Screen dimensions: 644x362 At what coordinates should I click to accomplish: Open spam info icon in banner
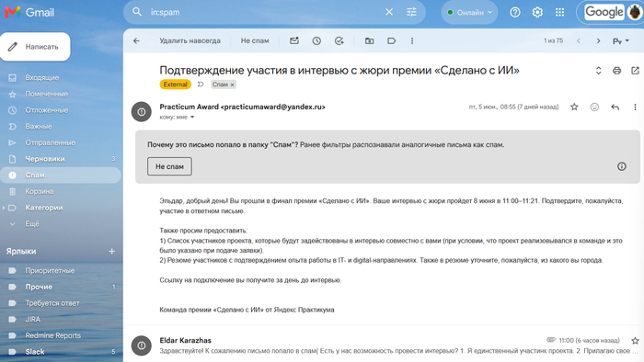(x=622, y=166)
